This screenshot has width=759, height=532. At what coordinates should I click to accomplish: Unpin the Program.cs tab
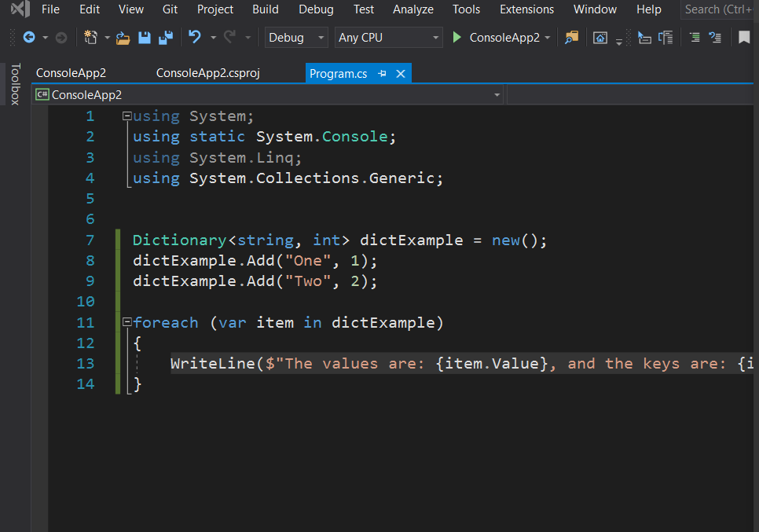click(381, 72)
